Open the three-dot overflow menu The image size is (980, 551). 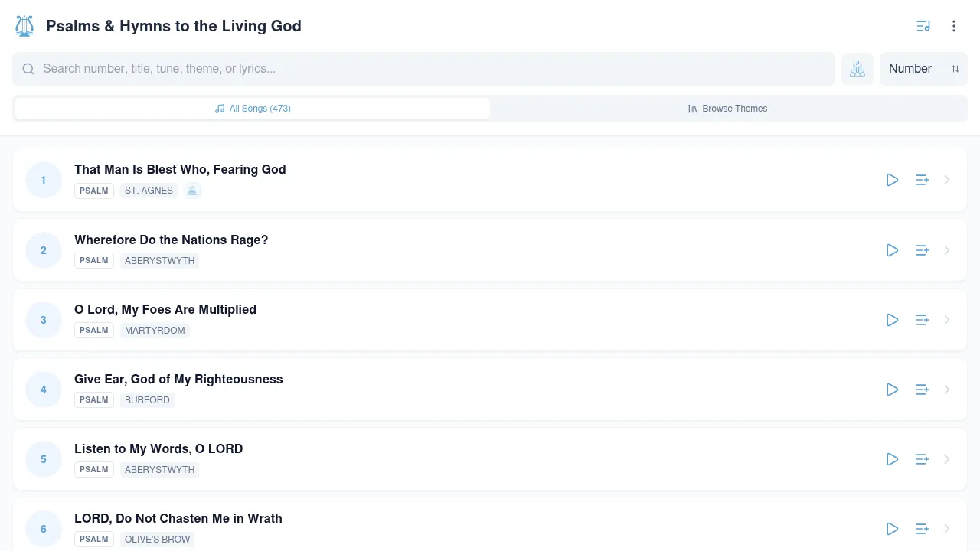[x=954, y=26]
